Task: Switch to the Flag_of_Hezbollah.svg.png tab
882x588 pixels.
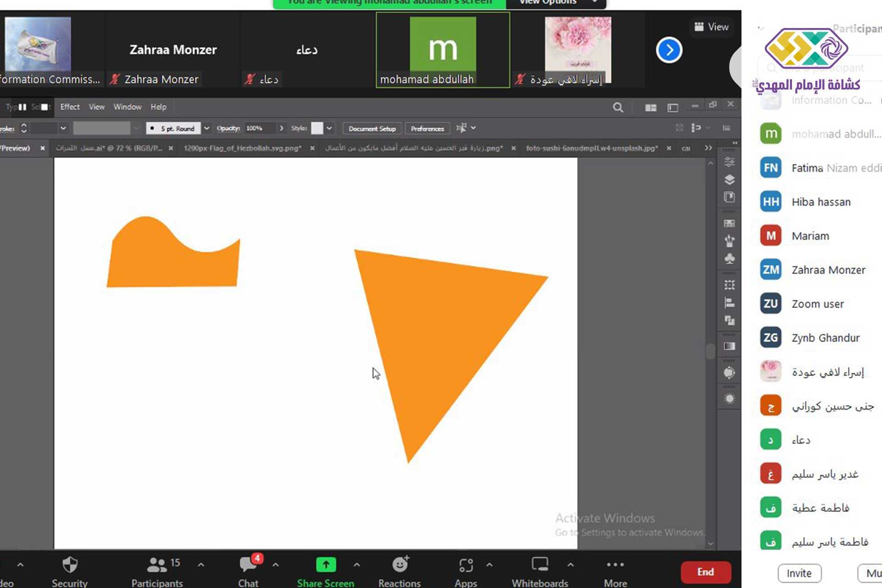Action: 243,148
